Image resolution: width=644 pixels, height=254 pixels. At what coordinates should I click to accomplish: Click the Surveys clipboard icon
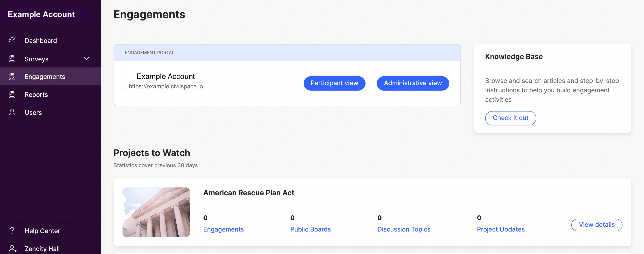12,59
